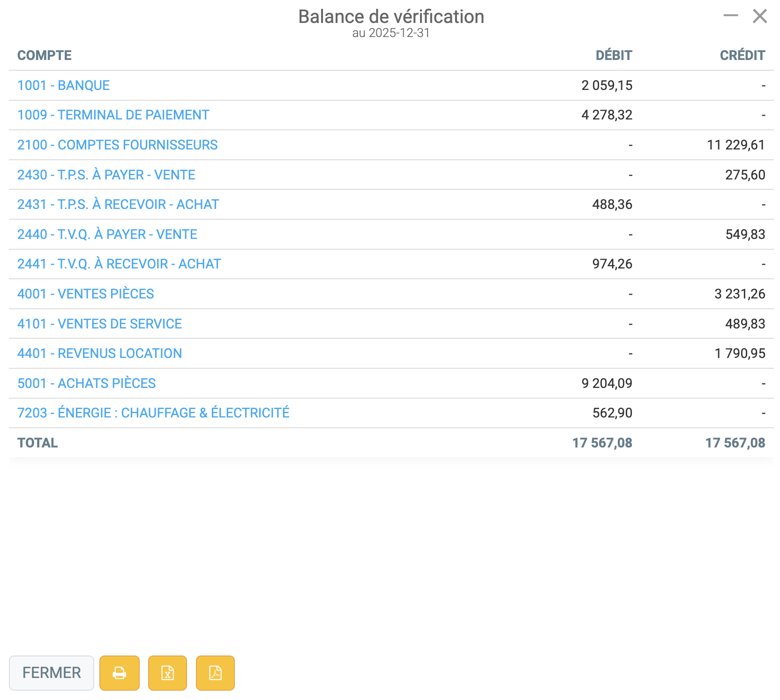This screenshot has height=700, width=780.
Task: Select the debit value 9 204,09
Action: point(607,383)
